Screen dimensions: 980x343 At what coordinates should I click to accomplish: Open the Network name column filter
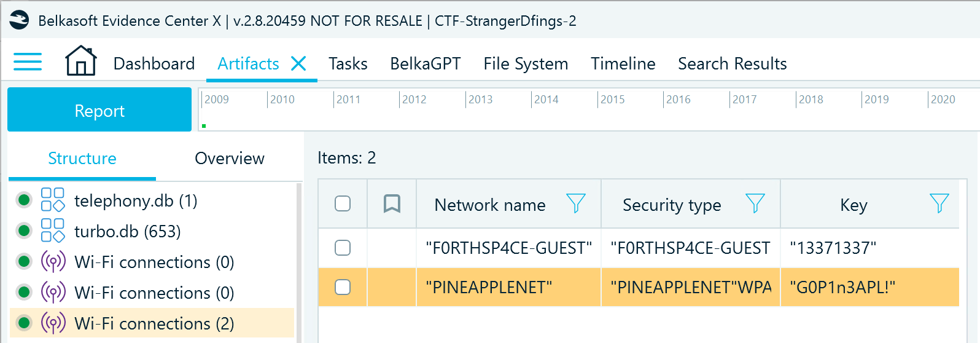pyautogui.click(x=576, y=203)
